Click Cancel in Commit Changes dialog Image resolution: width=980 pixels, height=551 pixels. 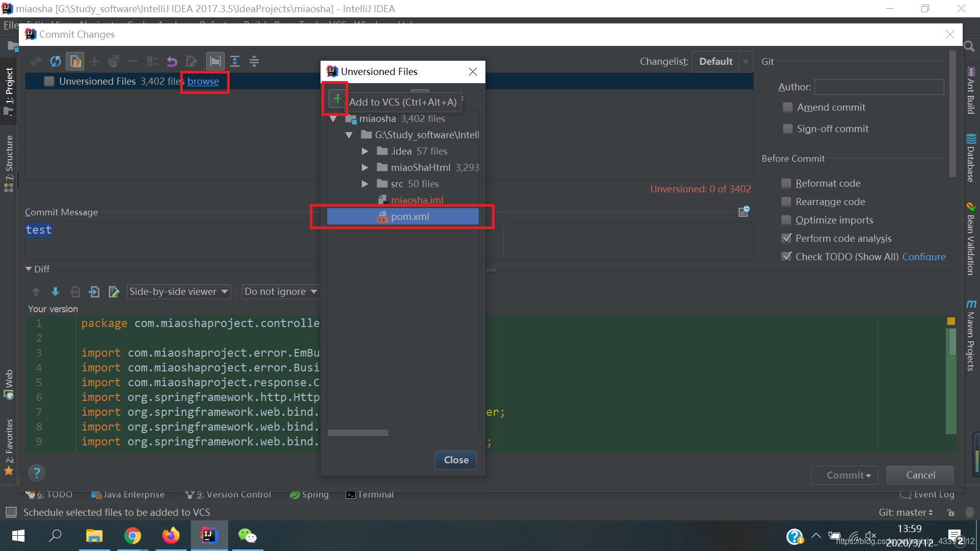tap(920, 475)
